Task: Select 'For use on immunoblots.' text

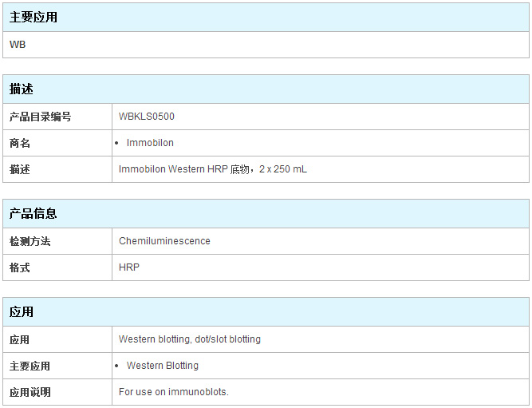Action: coord(174,392)
